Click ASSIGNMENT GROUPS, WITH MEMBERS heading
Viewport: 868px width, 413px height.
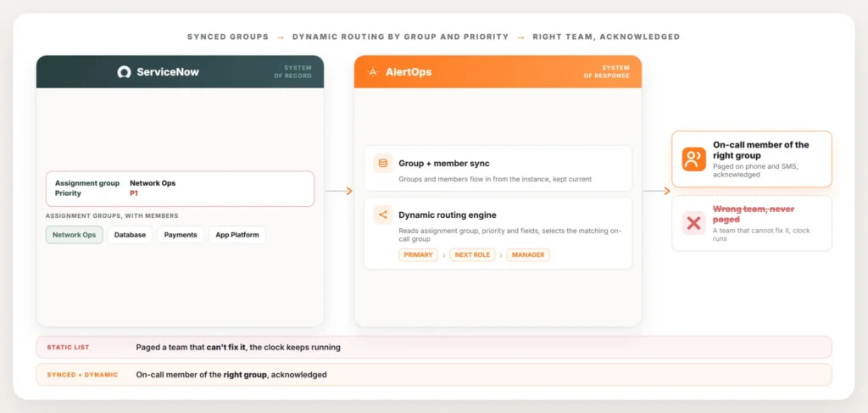(112, 216)
